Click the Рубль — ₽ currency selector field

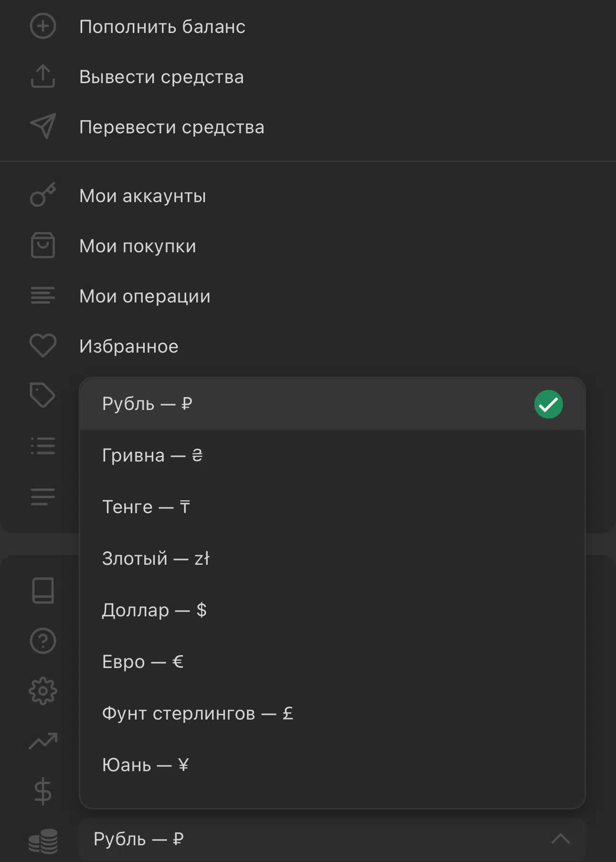[332, 839]
